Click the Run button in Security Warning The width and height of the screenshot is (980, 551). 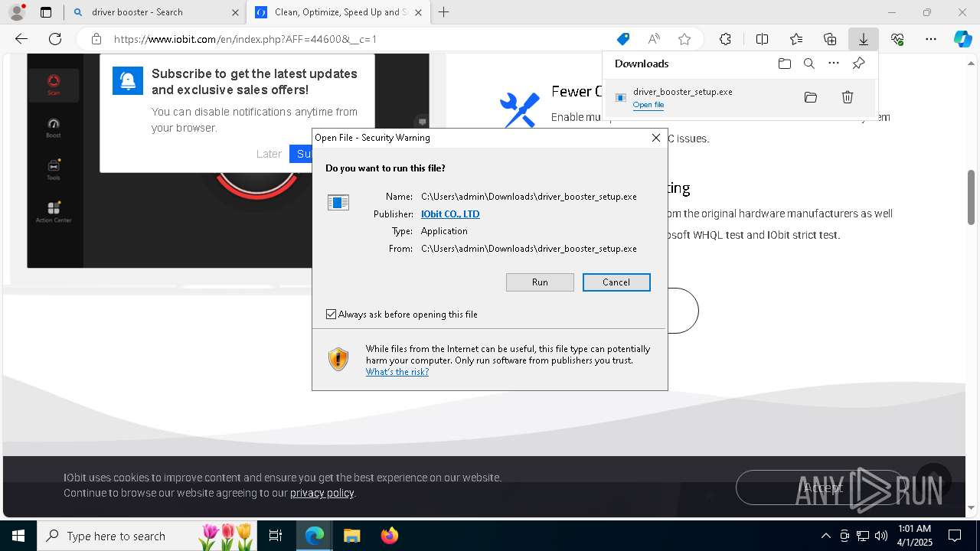[540, 282]
